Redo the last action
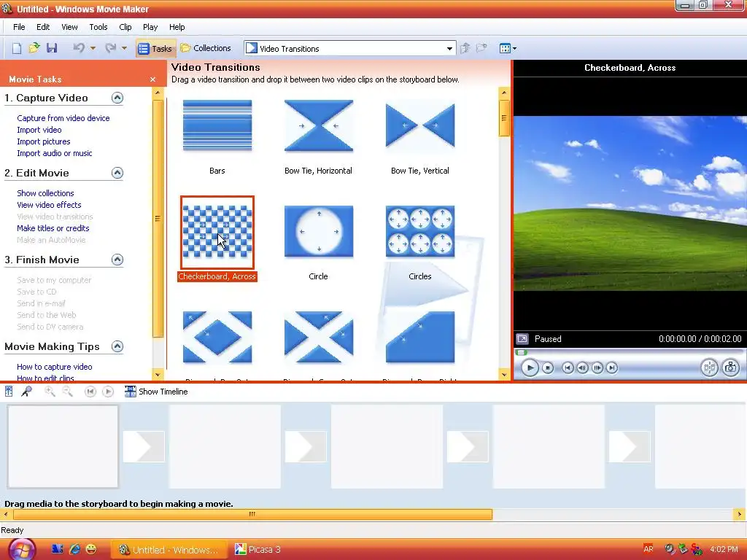This screenshot has width=747, height=560. [111, 48]
